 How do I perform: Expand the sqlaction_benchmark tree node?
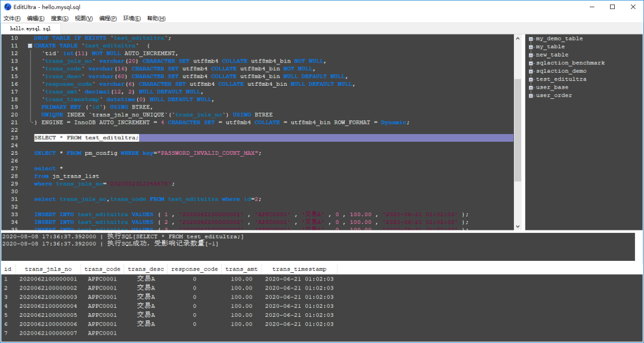[531, 63]
